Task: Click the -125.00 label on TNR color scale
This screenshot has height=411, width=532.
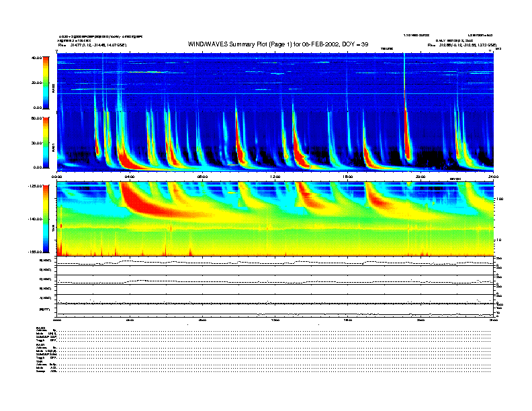Action: click(x=35, y=186)
